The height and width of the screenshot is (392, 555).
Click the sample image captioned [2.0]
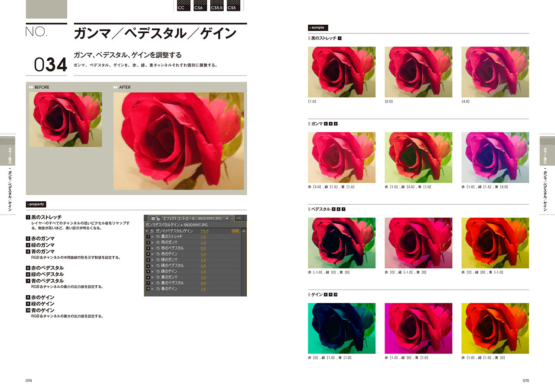point(418,72)
